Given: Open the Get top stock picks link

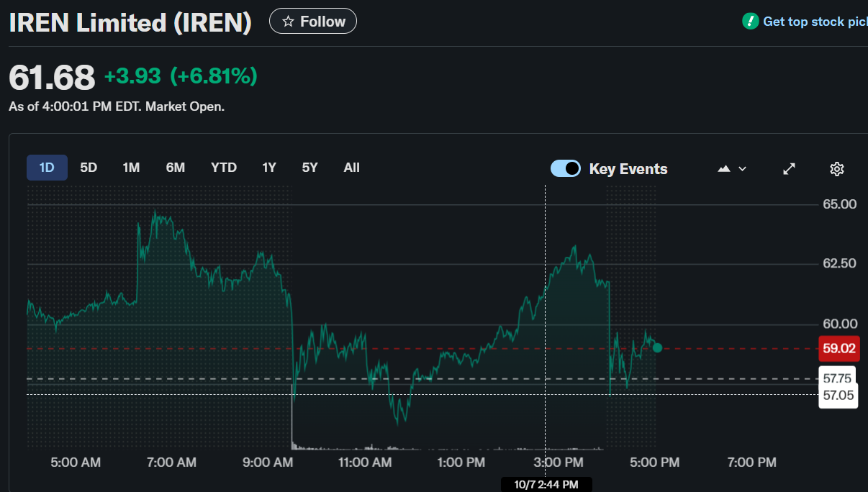Looking at the screenshot, I should pos(814,22).
